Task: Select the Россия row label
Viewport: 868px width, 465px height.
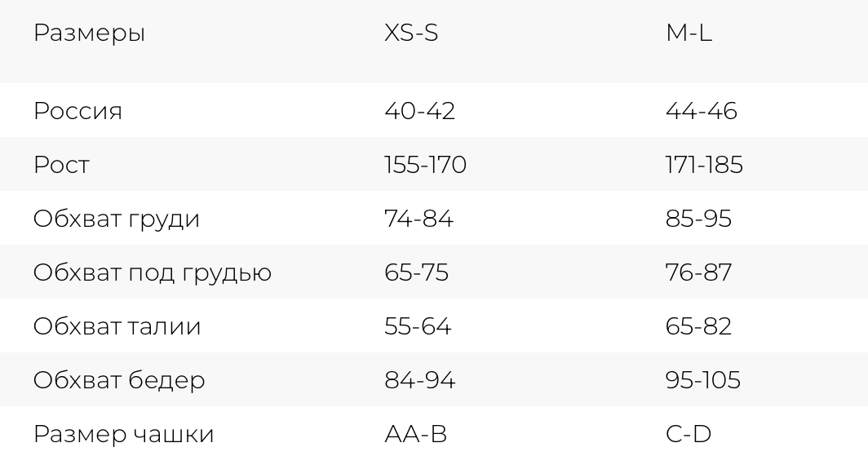Action: pos(77,111)
